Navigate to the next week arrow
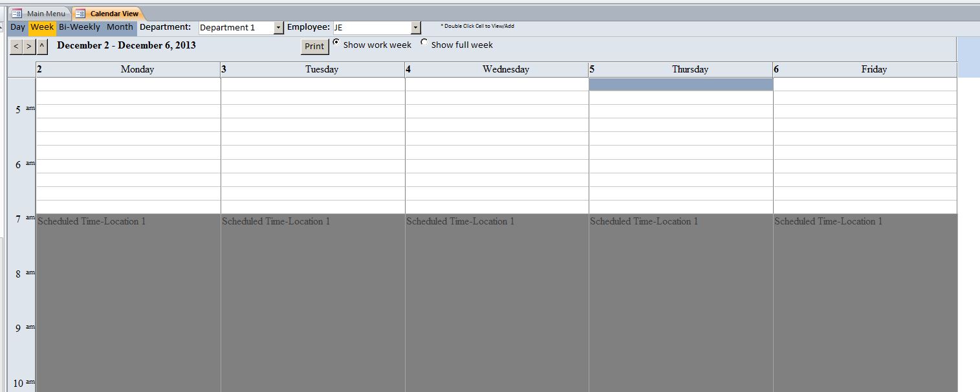 (x=28, y=46)
